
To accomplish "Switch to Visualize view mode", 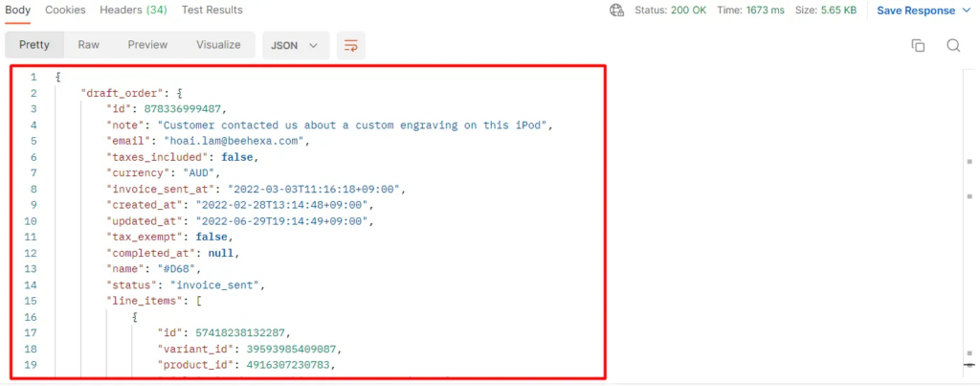I will 218,45.
